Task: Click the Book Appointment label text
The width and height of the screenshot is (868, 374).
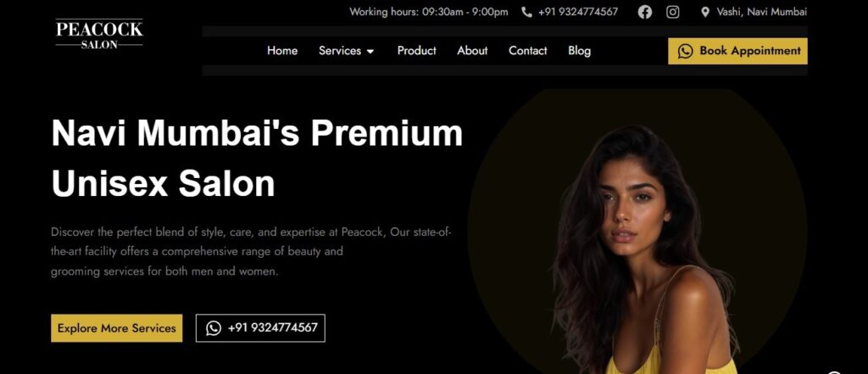Action: point(750,50)
